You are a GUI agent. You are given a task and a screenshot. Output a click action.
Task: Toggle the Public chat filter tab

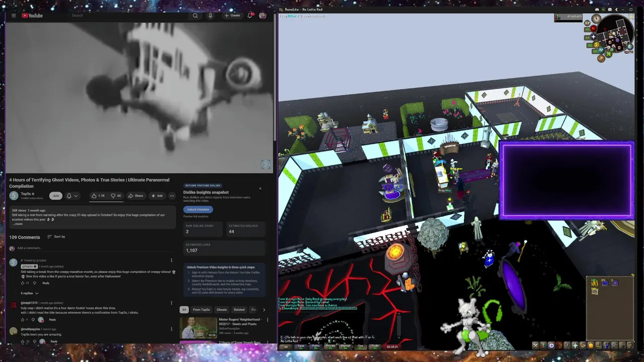pos(316,347)
